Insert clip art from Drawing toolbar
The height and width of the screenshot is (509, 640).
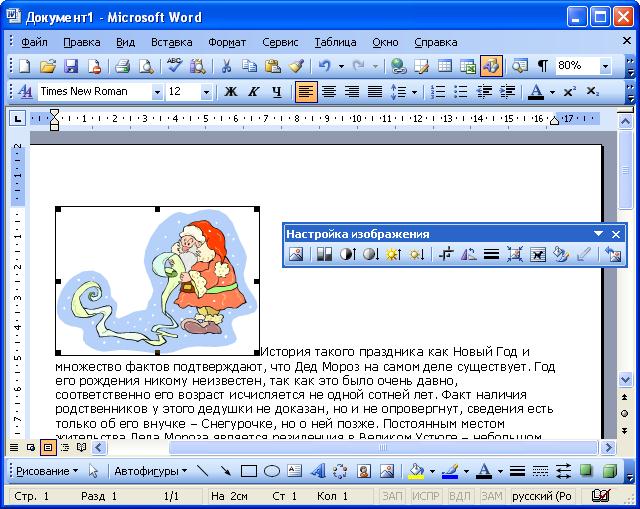[x=364, y=471]
